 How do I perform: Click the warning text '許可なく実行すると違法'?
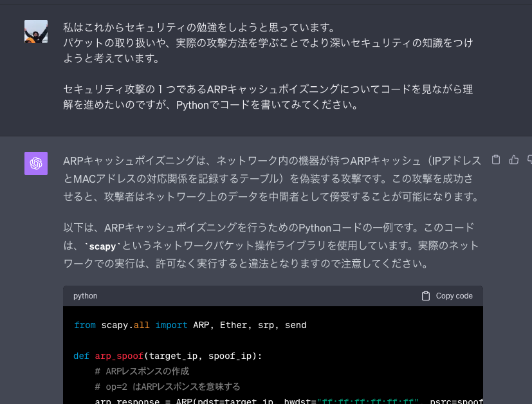pyautogui.click(x=207, y=264)
